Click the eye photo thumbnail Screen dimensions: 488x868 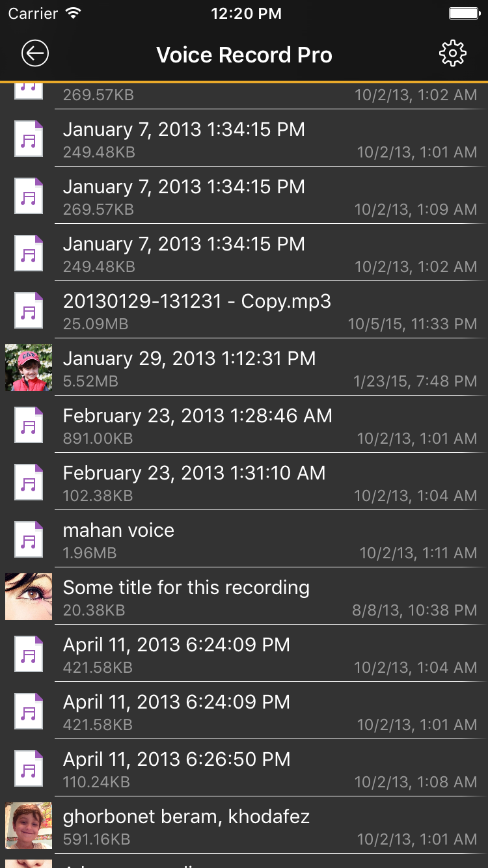[29, 597]
